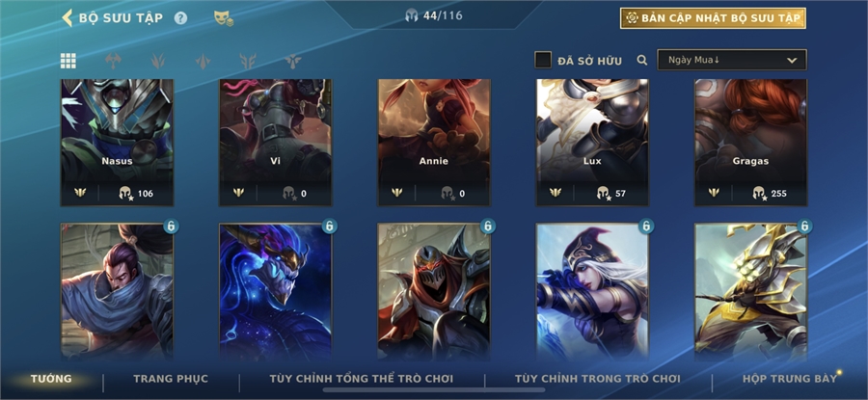Click the lock badge on the Ashe card
This screenshot has height=400, width=868.
coord(646,227)
